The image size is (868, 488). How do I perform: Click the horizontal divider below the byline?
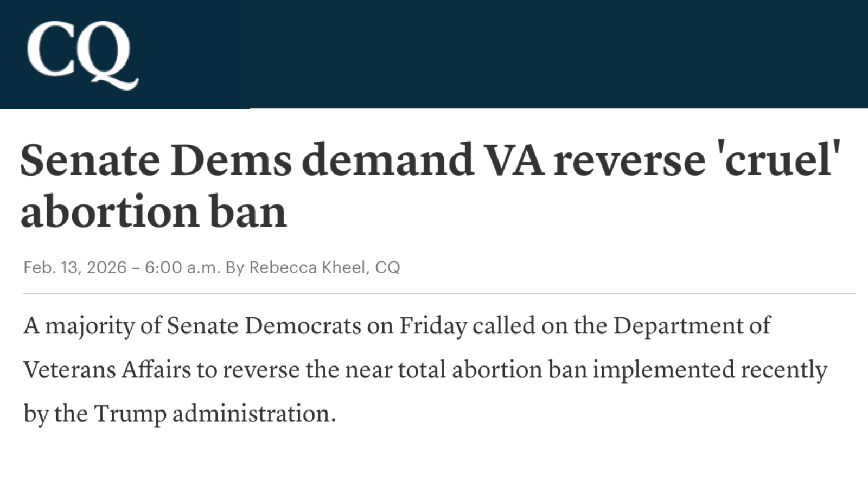coord(439,294)
